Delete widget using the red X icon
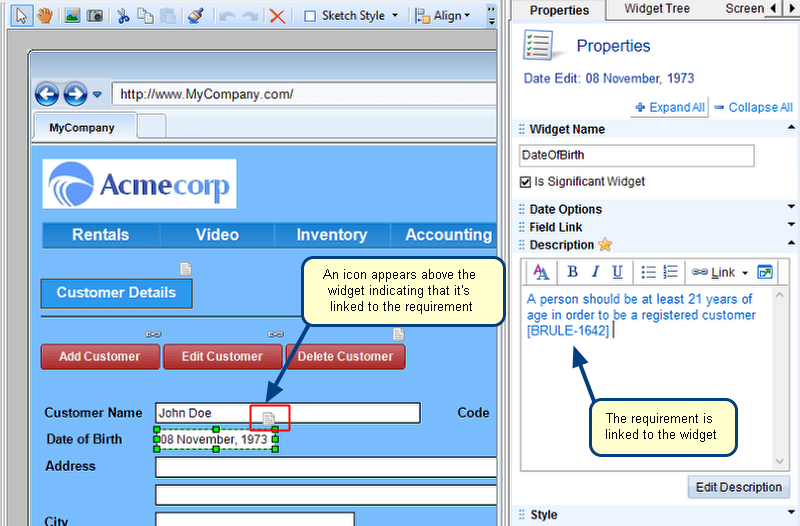This screenshot has width=800, height=526. pyautogui.click(x=277, y=15)
